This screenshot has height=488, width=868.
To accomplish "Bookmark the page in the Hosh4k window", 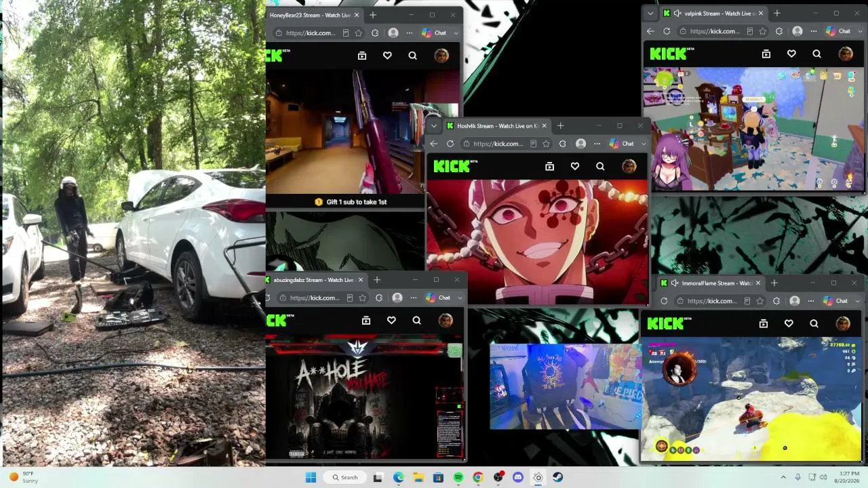I will [x=547, y=144].
